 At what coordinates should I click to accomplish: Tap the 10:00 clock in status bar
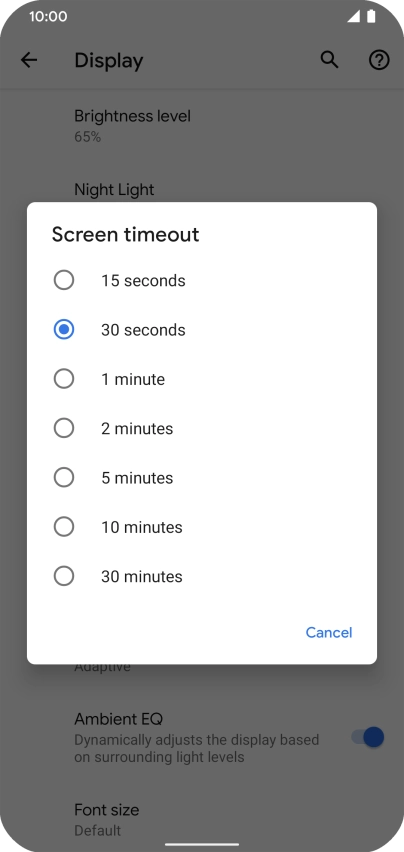[48, 16]
